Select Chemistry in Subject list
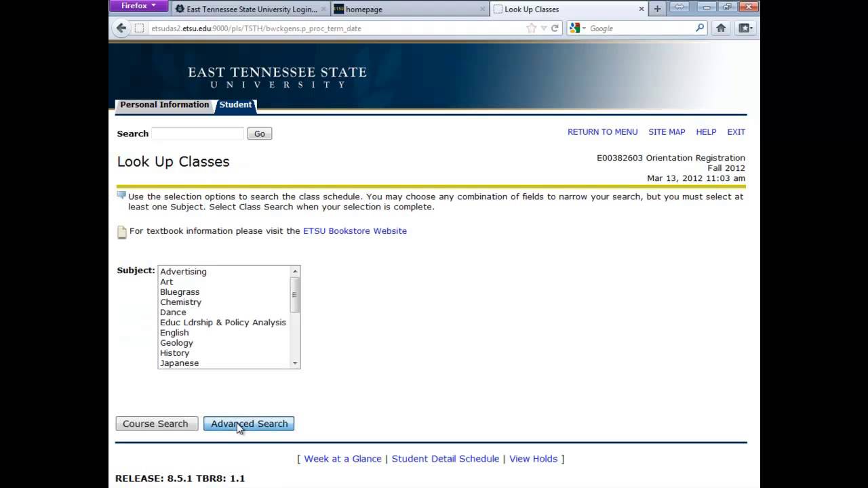Screen dimensions: 868x488 [180, 302]
